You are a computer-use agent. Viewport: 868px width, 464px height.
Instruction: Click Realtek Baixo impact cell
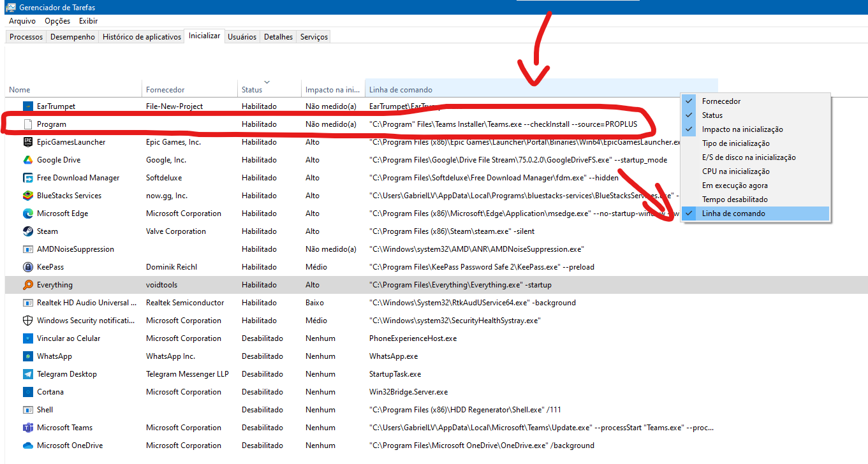(314, 303)
